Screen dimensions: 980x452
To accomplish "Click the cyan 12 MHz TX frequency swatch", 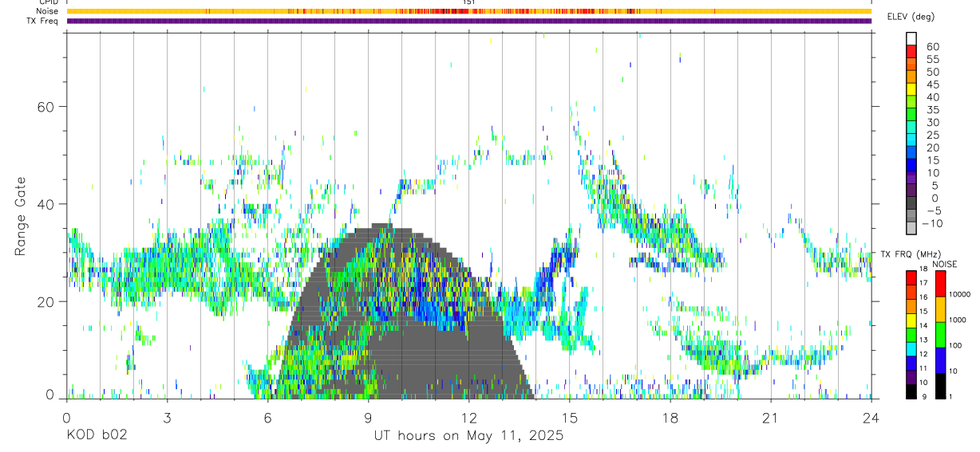I will [x=911, y=349].
